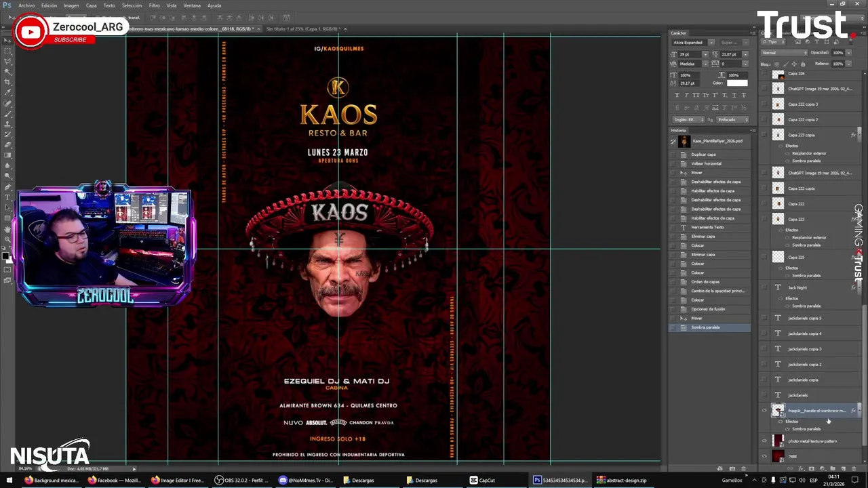Open the leading 21,07 pt dropdown
868x488 pixels.
[x=745, y=55]
